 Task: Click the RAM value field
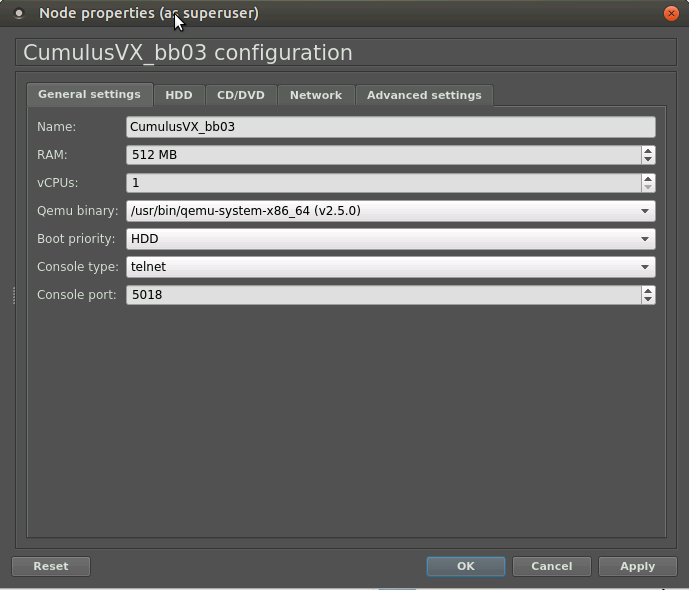(383, 155)
